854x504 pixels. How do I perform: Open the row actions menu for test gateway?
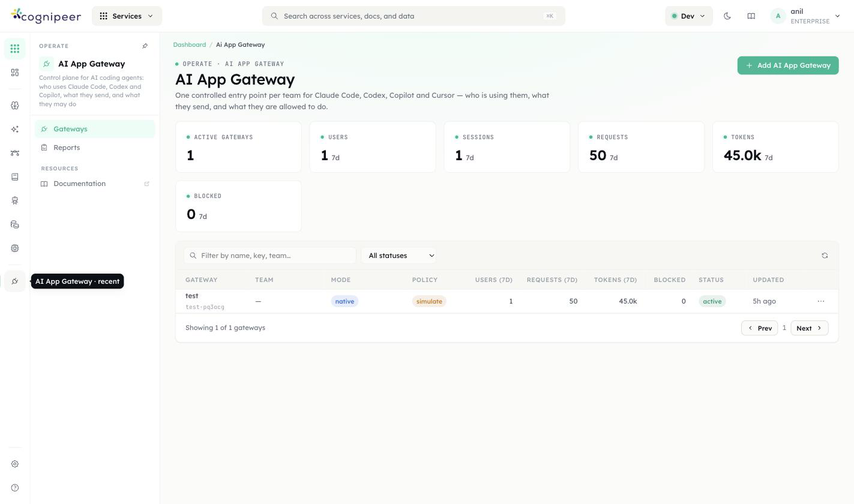point(821,301)
